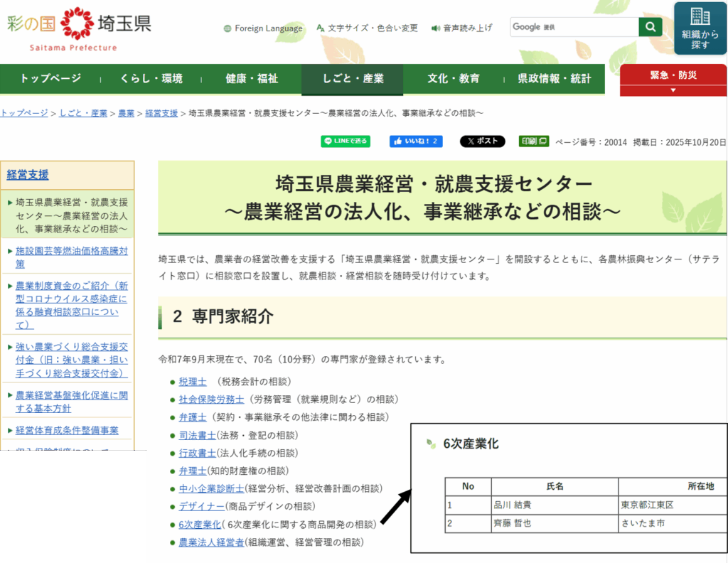
Task: Open 経営体育成条件整備事業 sidebar item
Action: point(67,430)
